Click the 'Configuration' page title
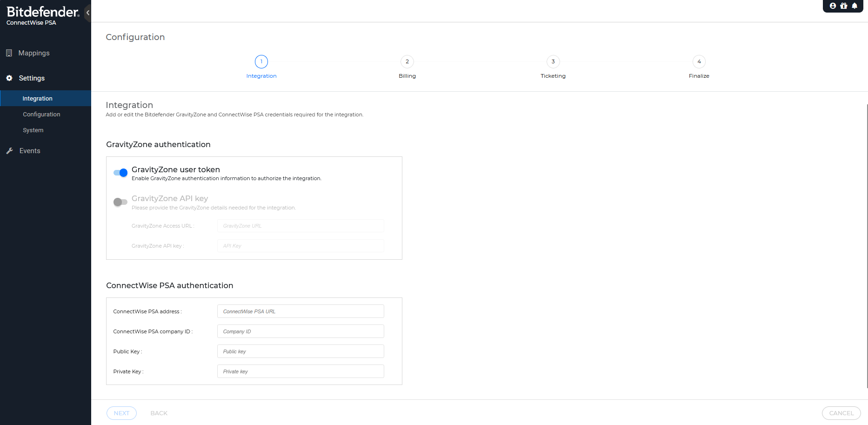Image resolution: width=868 pixels, height=425 pixels. (x=135, y=37)
